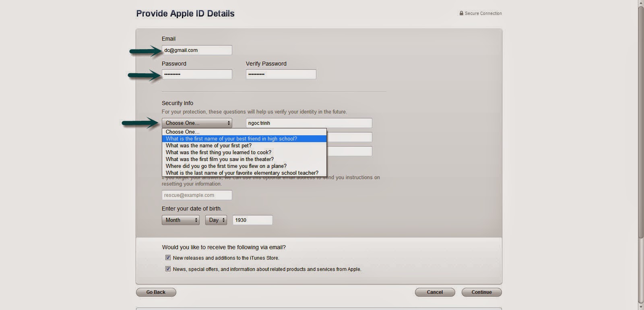The width and height of the screenshot is (644, 310).
Task: Select first thing you learned to cook
Action: pyautogui.click(x=244, y=153)
